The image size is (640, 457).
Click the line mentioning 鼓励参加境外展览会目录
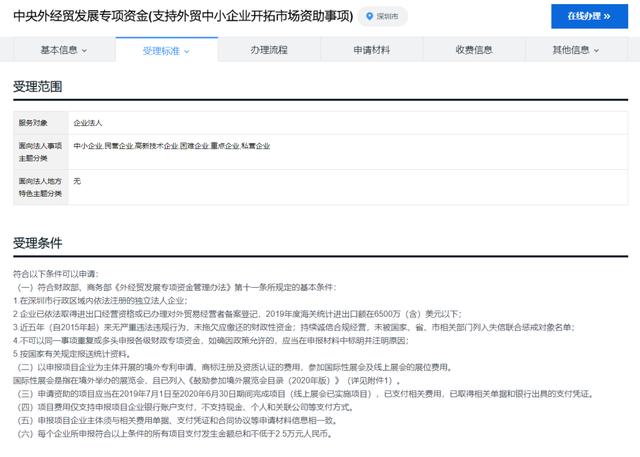click(207, 380)
